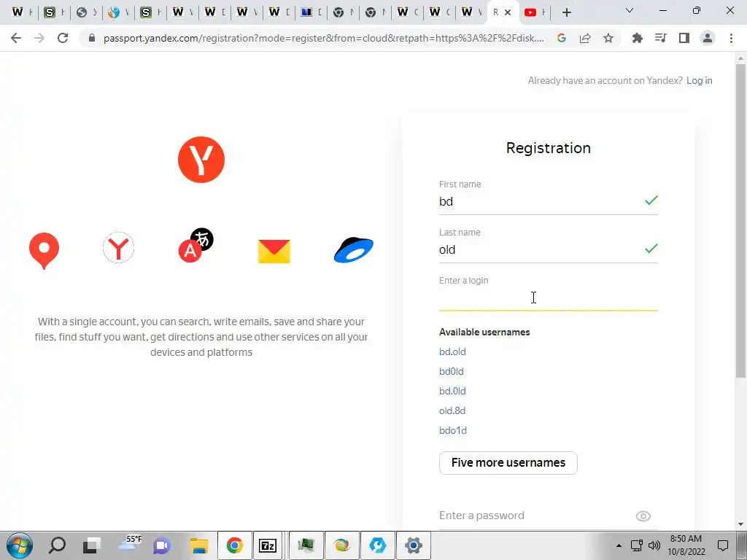Click the Log in link

(x=699, y=80)
